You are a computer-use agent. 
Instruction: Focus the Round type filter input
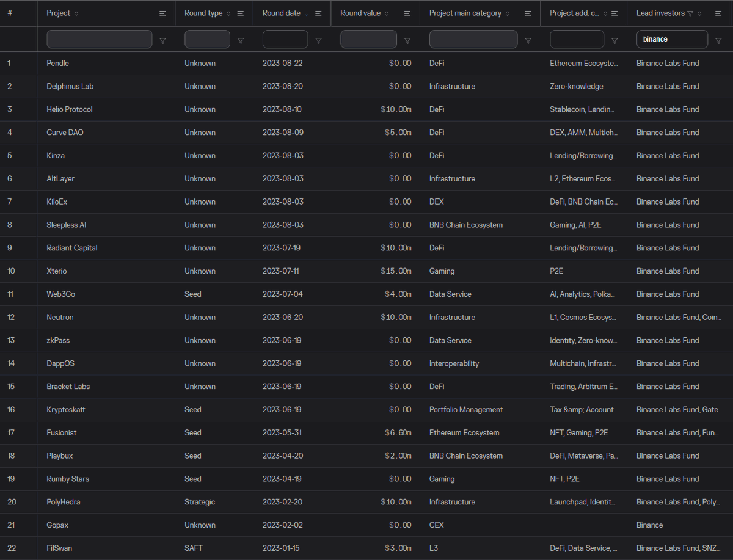coord(207,39)
